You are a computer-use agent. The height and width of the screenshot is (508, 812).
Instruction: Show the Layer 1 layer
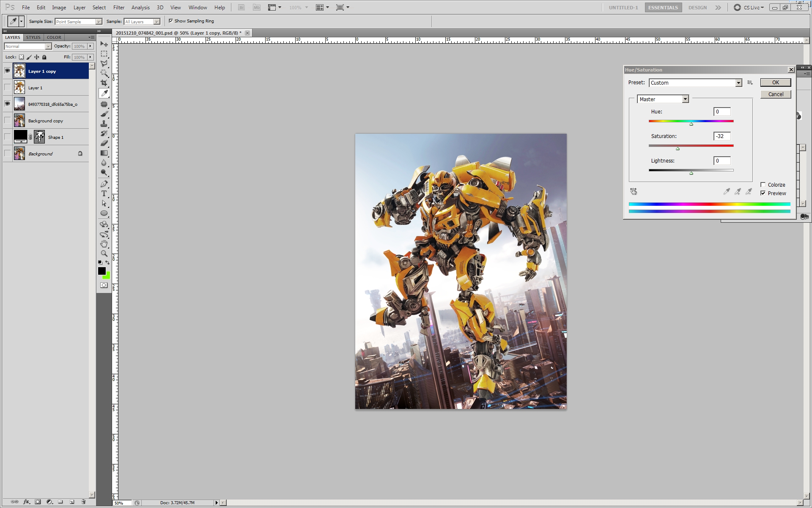pyautogui.click(x=7, y=87)
